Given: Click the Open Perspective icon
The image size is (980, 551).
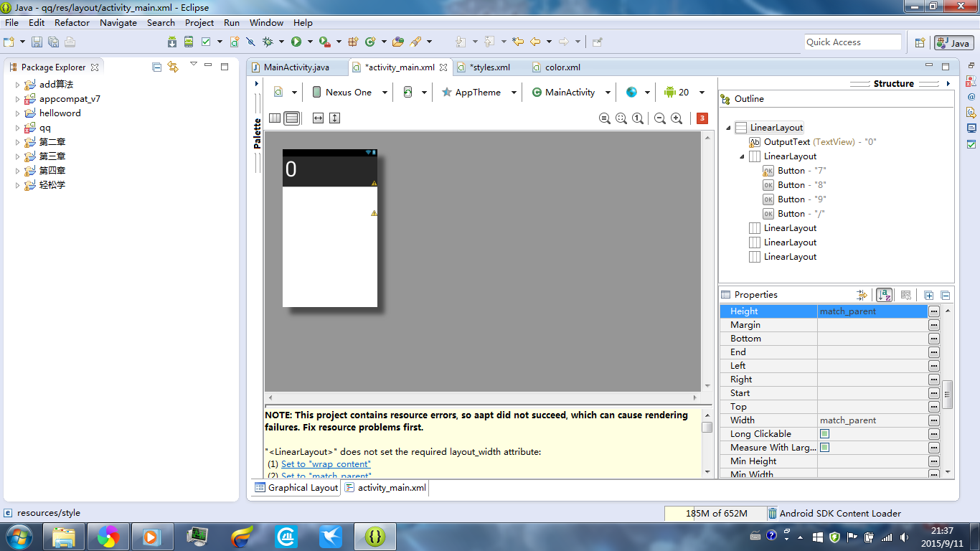Looking at the screenshot, I should (x=920, y=43).
